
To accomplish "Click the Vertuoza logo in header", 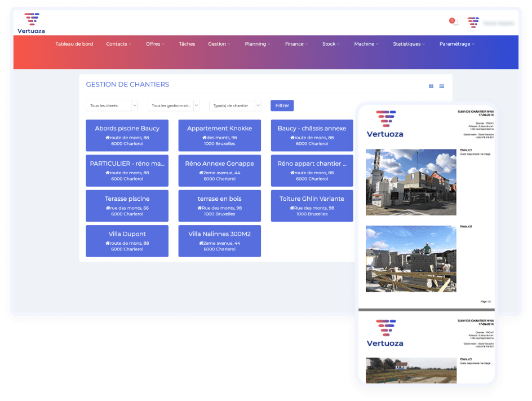I will (32, 23).
